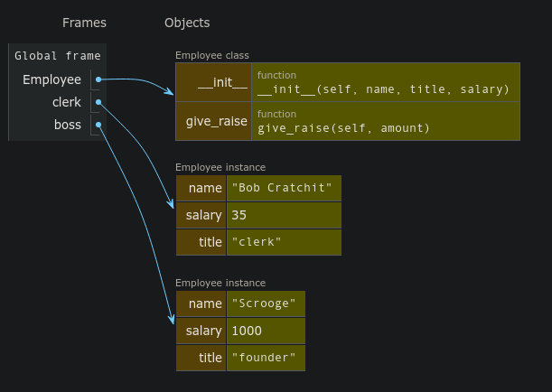Select the boss variable name in Global frame
This screenshot has height=392, width=552.
coord(68,125)
